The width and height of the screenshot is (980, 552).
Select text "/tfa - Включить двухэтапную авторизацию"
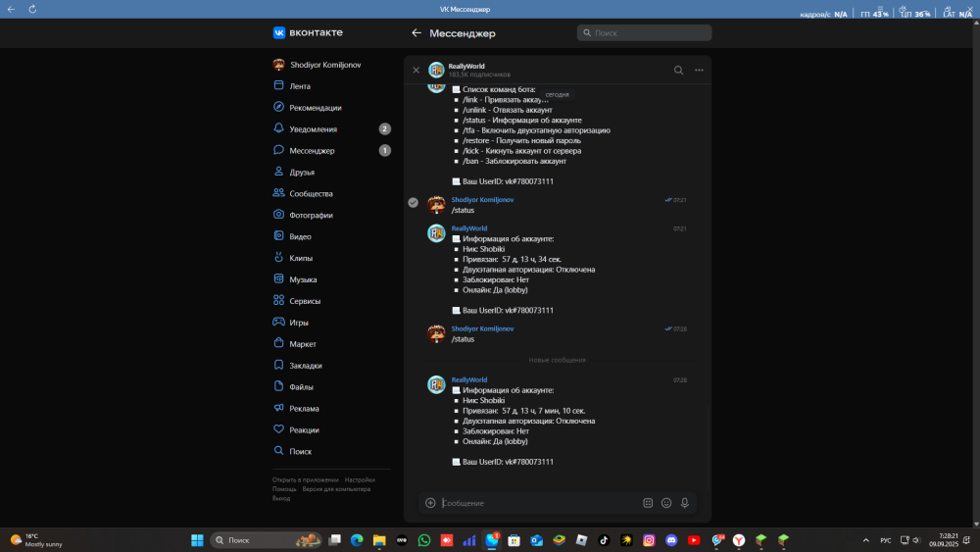(536, 130)
